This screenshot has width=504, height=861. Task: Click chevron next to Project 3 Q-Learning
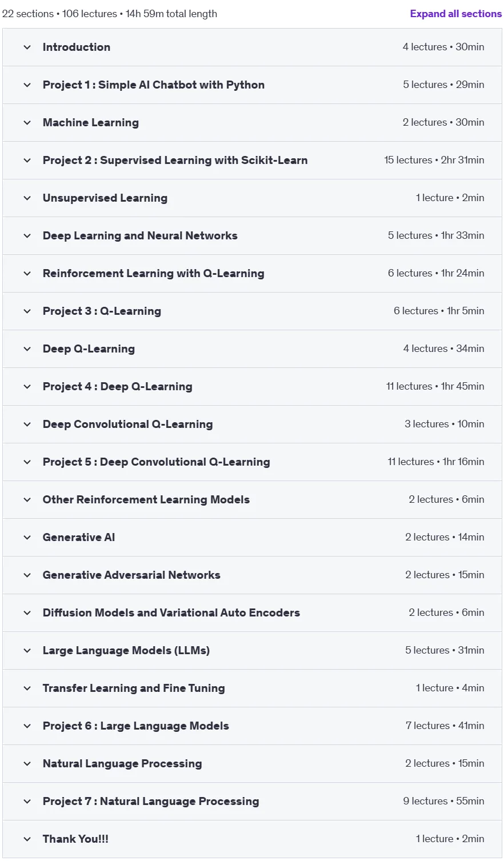pos(27,311)
